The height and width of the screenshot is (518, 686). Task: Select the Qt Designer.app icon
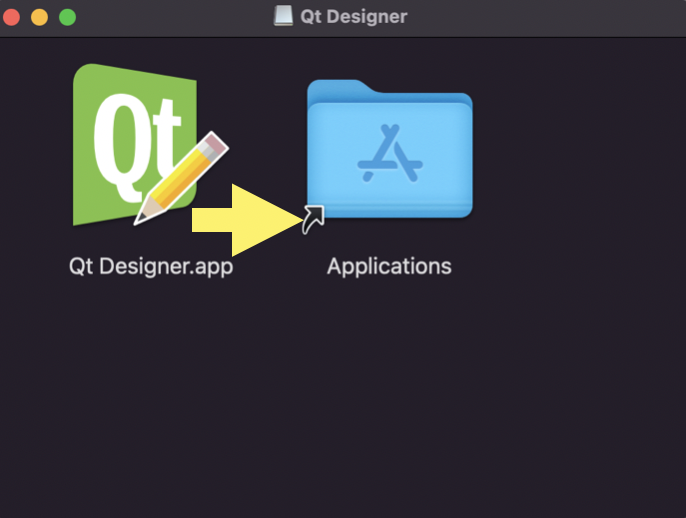[150, 145]
